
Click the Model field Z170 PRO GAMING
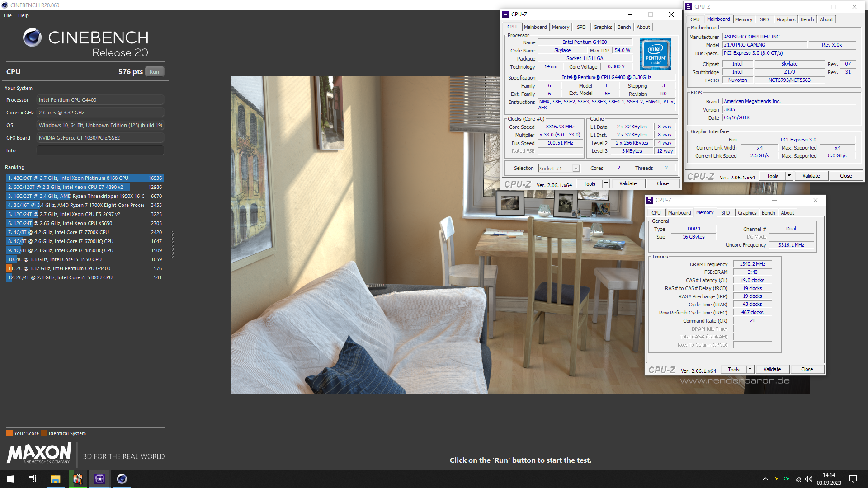point(765,45)
